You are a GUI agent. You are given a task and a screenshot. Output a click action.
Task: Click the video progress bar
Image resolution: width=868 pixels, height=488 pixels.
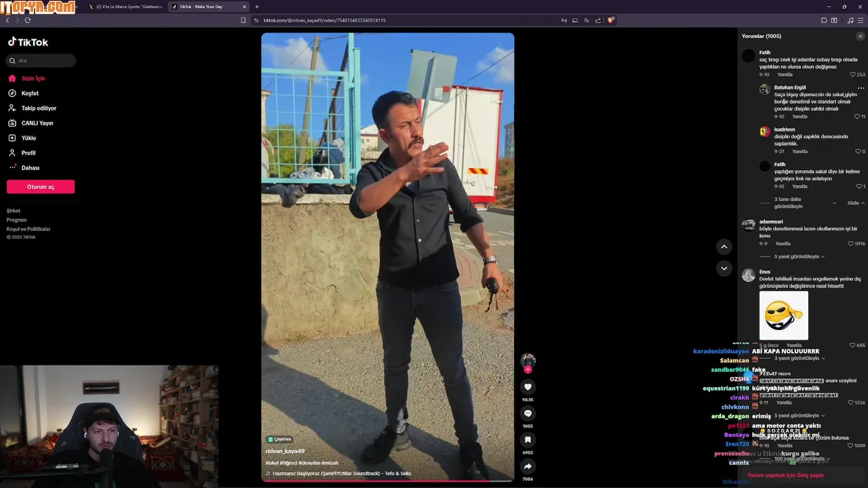pos(388,481)
